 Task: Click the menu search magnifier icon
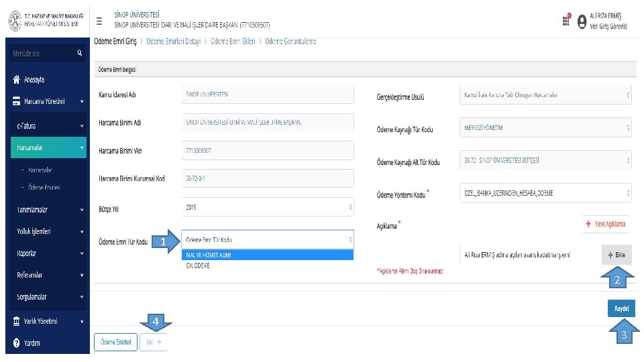click(80, 53)
